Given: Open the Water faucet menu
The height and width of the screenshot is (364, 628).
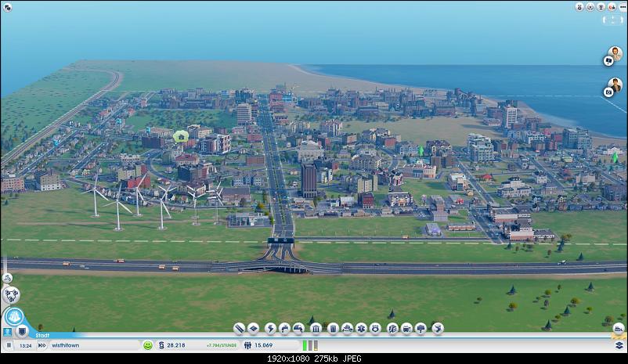Looking at the screenshot, I should [x=284, y=329].
